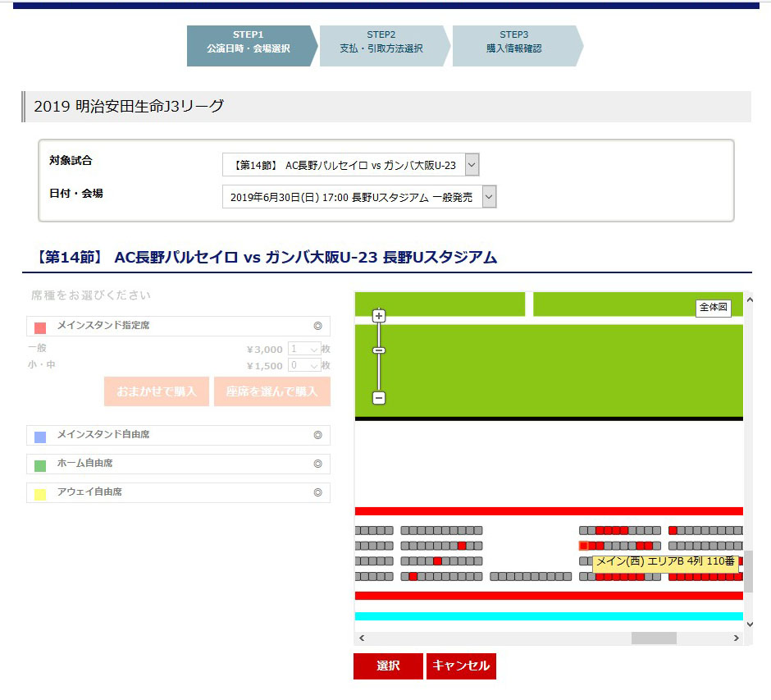Click STEP1 公演日時・会場選択 step tab

(x=252, y=46)
